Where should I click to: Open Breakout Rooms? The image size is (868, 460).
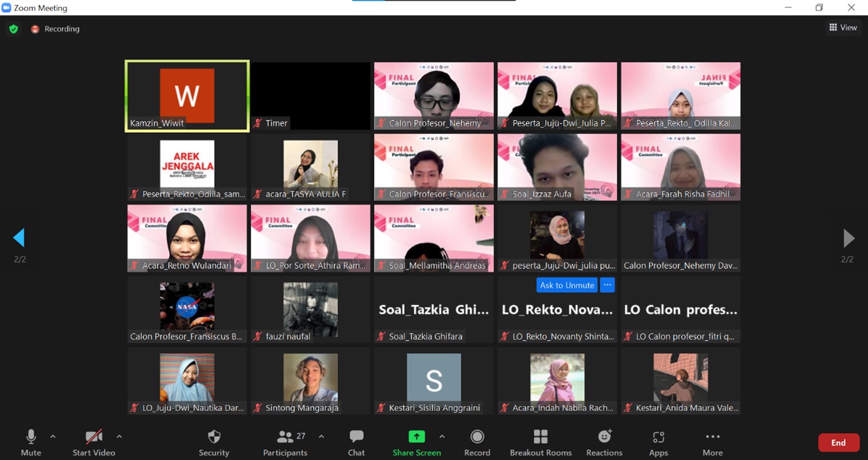[540, 437]
